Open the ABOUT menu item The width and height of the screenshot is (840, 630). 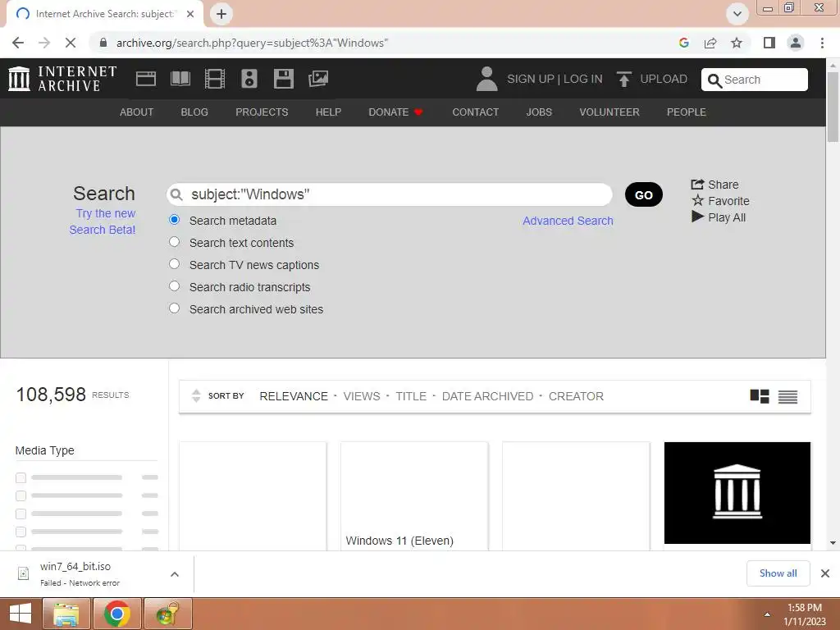pyautogui.click(x=137, y=112)
